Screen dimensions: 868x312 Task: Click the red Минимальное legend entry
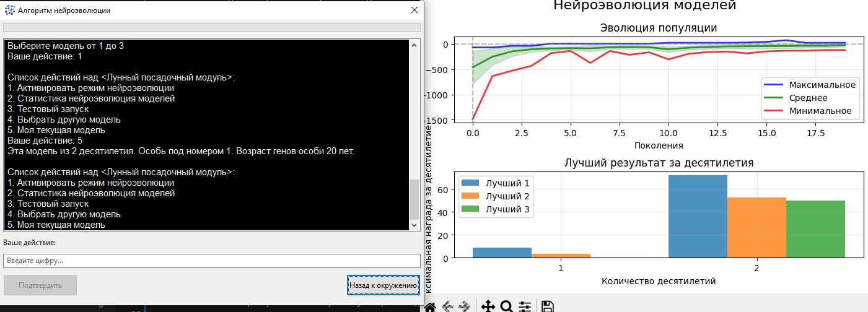[812, 111]
